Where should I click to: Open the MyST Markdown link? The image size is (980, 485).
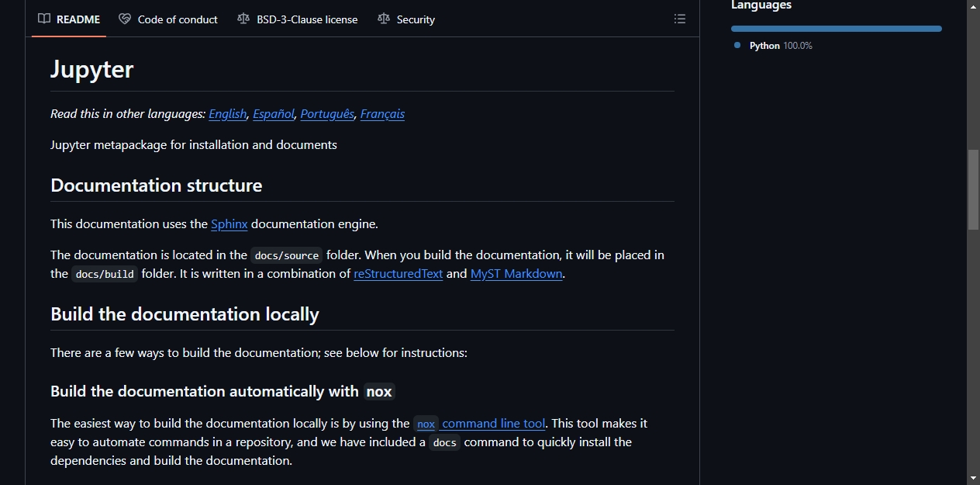tap(516, 274)
